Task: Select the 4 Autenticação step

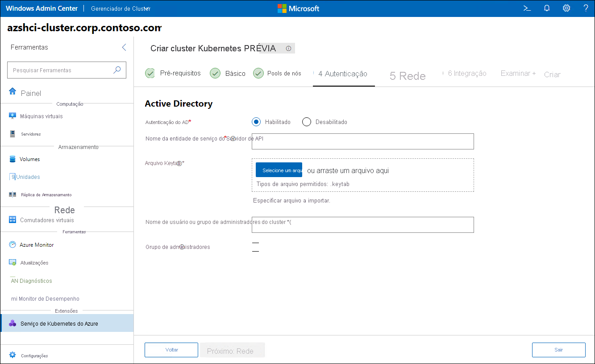Action: (343, 74)
